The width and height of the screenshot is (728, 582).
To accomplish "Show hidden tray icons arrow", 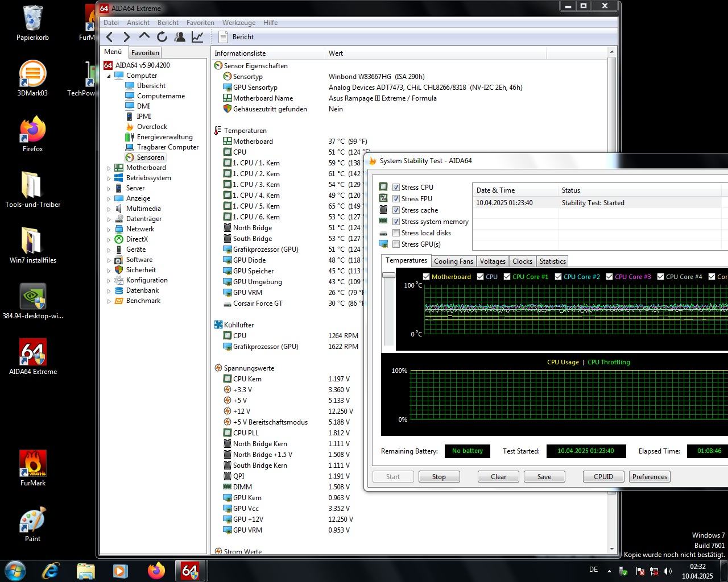I will coord(609,571).
